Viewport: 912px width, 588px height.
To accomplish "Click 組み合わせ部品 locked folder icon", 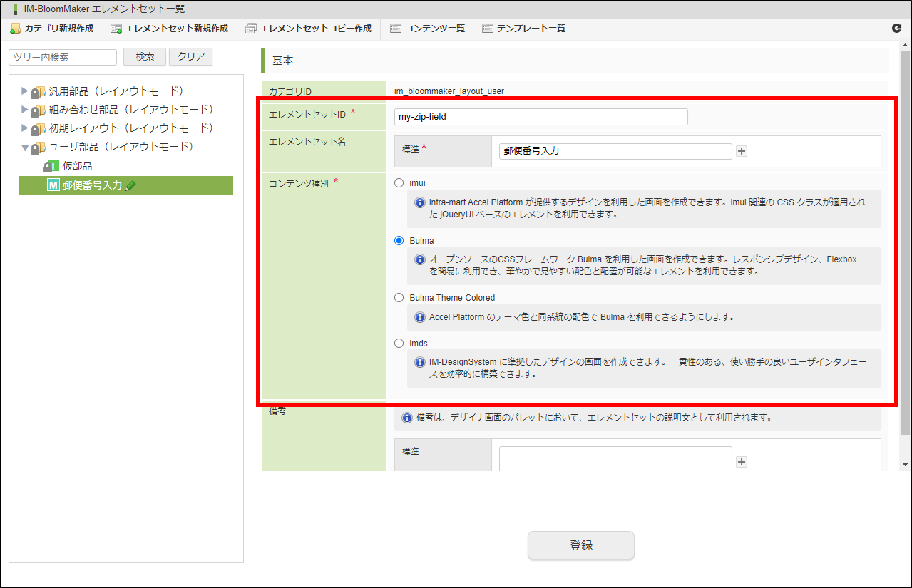I will tap(38, 110).
